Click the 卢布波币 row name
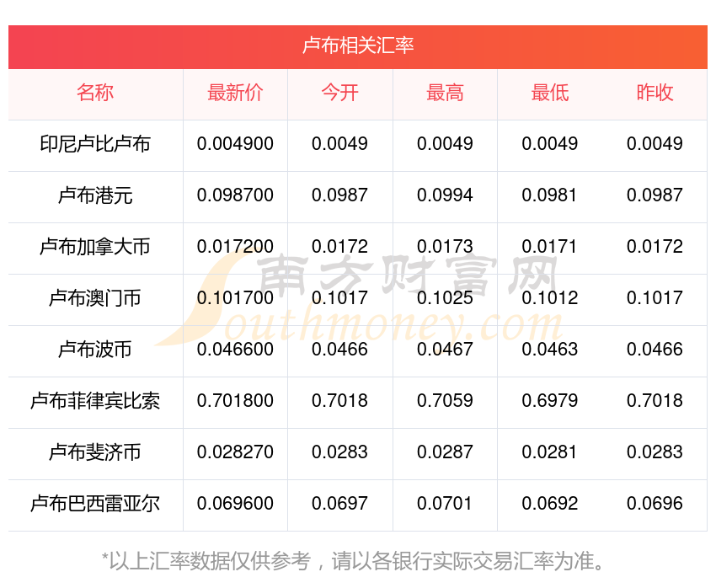Screen dimensions: 716x588 click(x=95, y=350)
